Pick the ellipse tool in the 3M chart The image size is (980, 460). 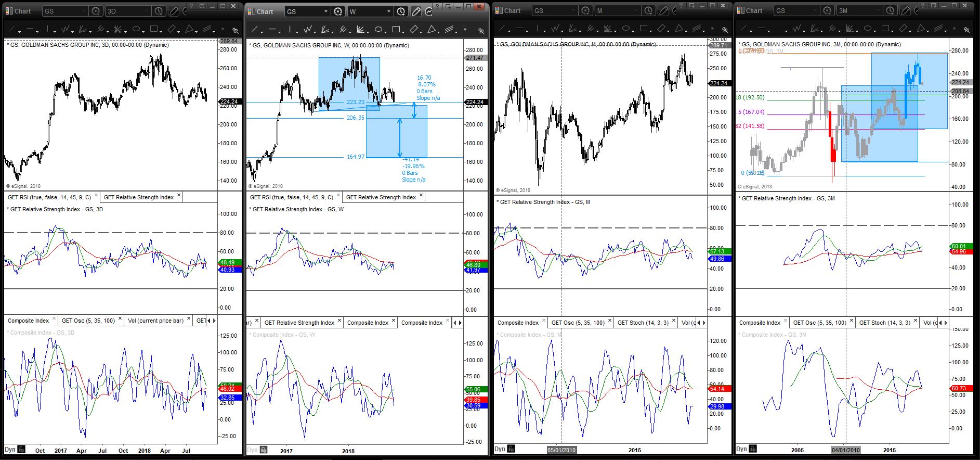868,29
